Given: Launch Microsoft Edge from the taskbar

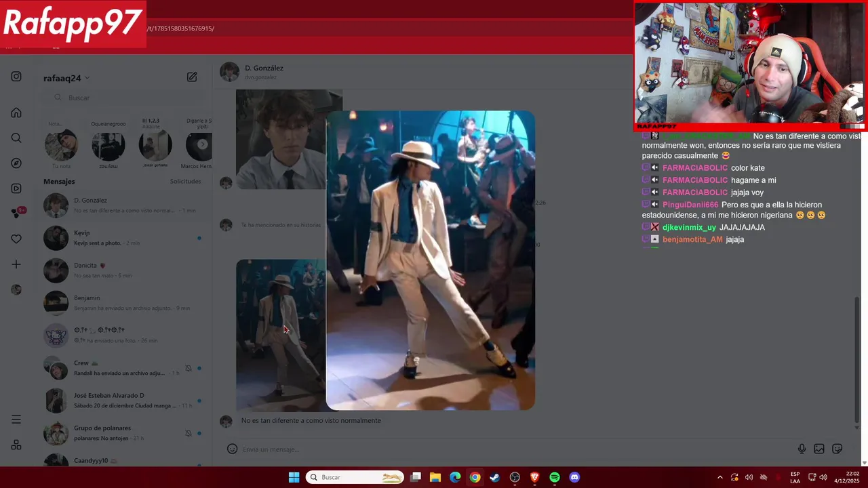Looking at the screenshot, I should click(455, 477).
